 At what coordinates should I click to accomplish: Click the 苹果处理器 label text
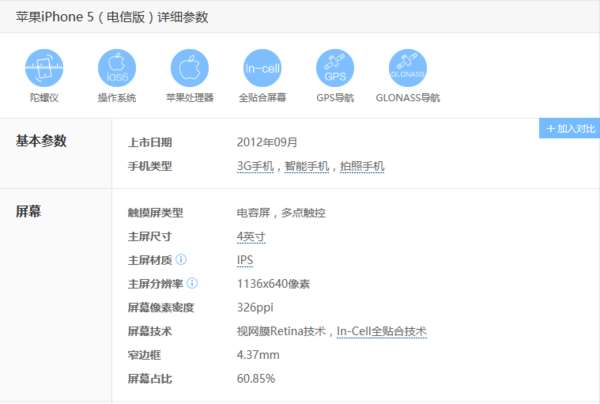coord(189,98)
